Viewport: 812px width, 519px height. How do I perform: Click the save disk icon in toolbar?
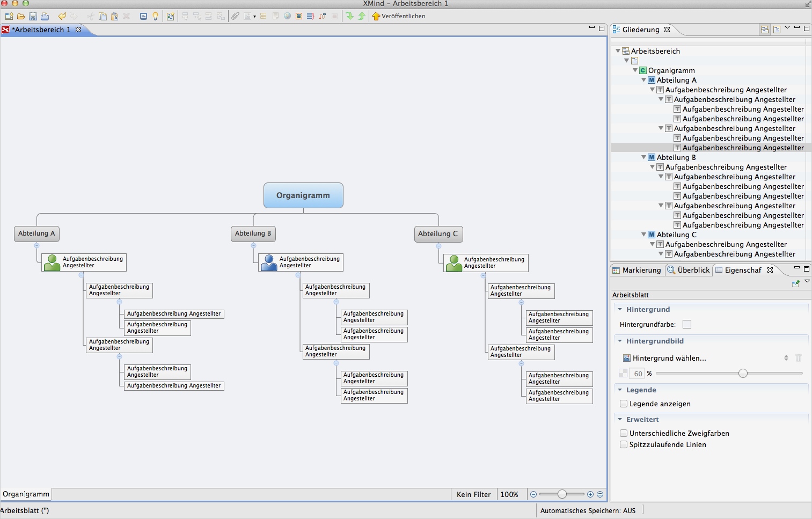(x=33, y=16)
